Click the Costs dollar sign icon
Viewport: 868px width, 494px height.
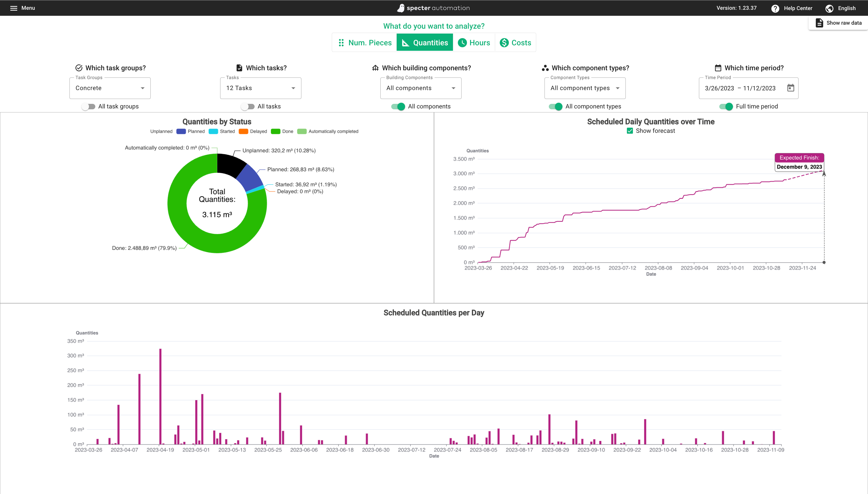504,43
